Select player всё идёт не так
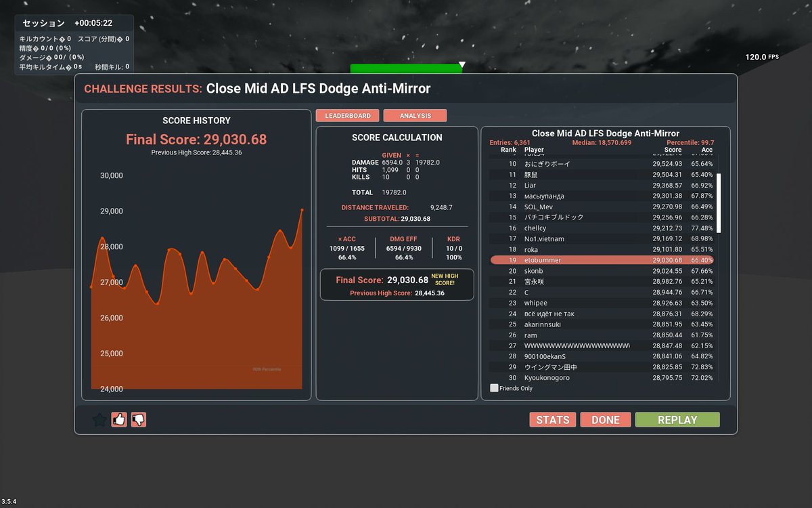This screenshot has width=812, height=508. (602, 314)
